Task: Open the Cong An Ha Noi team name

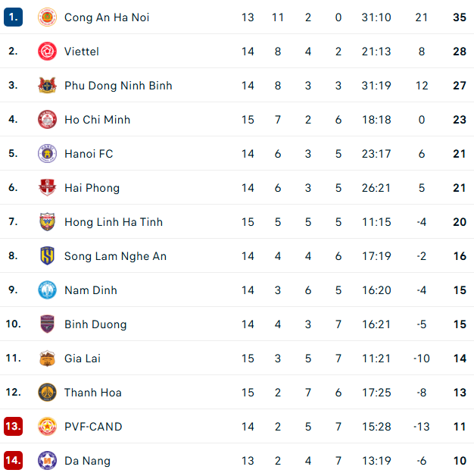Action: tap(107, 17)
